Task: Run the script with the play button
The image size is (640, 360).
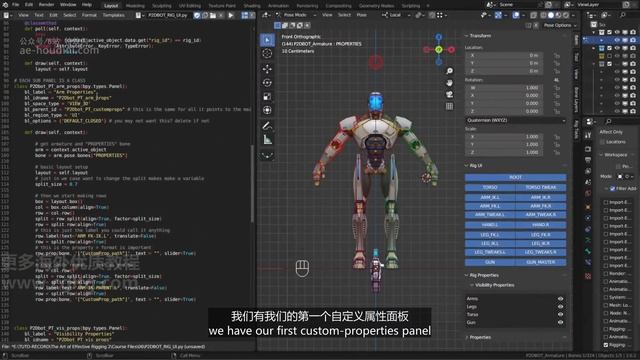Action: [231, 15]
